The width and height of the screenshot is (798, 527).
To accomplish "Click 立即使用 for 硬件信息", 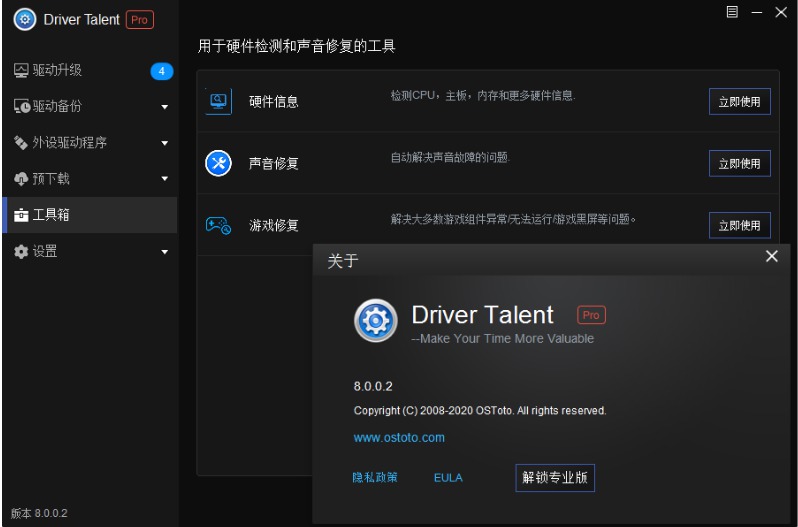I will (739, 102).
